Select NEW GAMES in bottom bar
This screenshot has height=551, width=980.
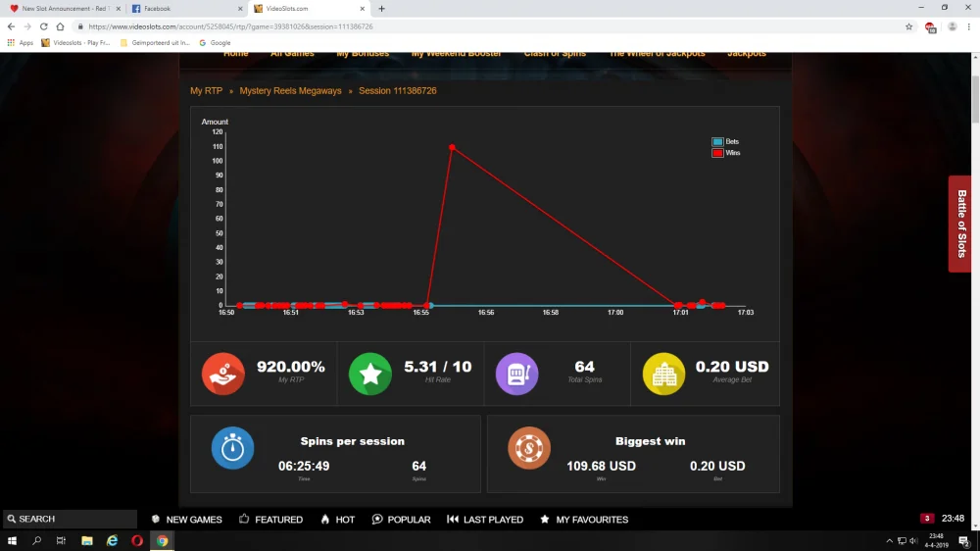pos(187,519)
